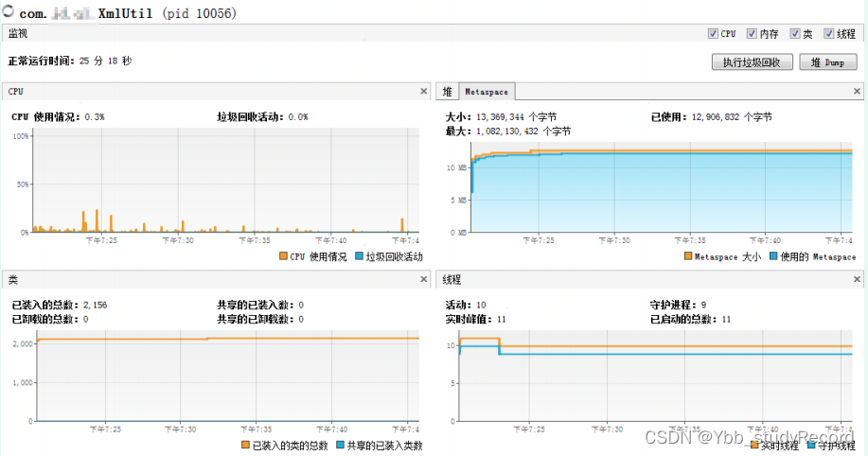The height and width of the screenshot is (456, 868).
Task: Click the 下午7:25 label on 类 chart
Action: [105, 429]
